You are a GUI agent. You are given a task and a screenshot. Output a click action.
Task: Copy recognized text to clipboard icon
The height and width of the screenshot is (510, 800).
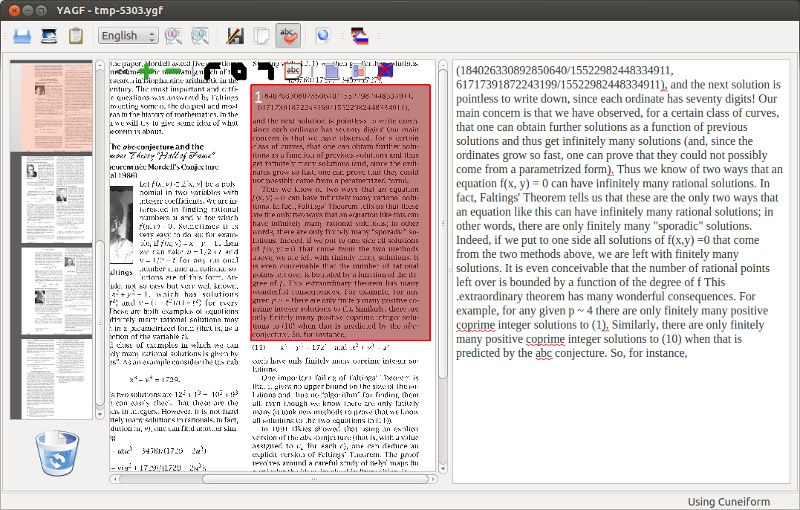tap(261, 36)
